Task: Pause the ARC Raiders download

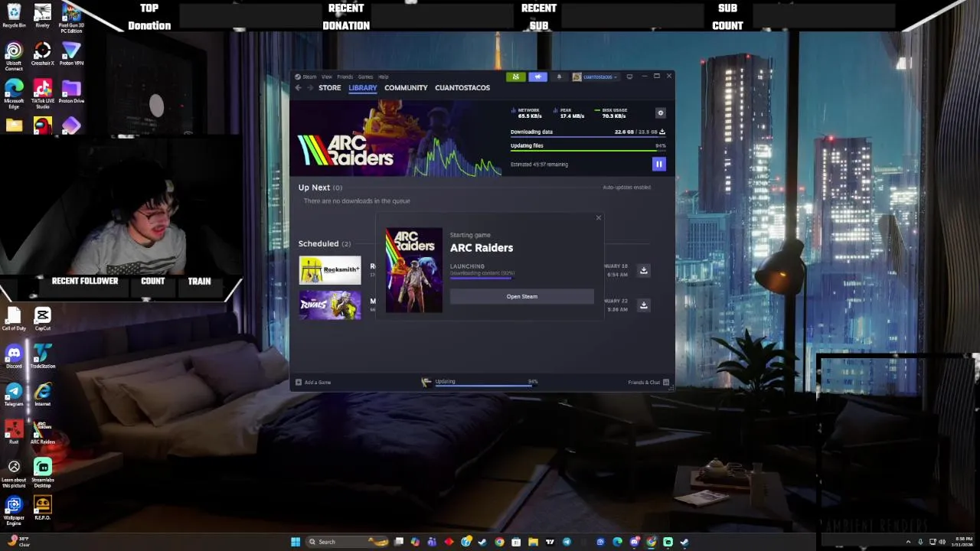Action: (658, 164)
